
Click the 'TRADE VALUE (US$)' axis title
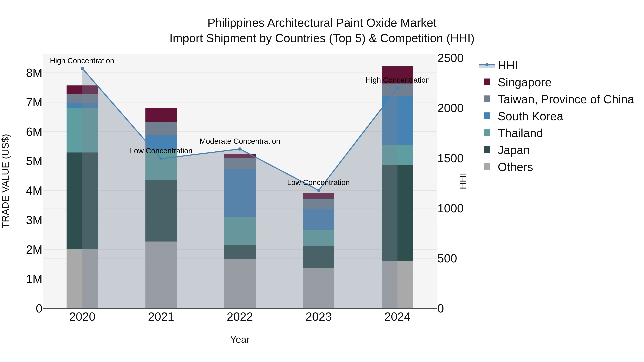(6, 181)
